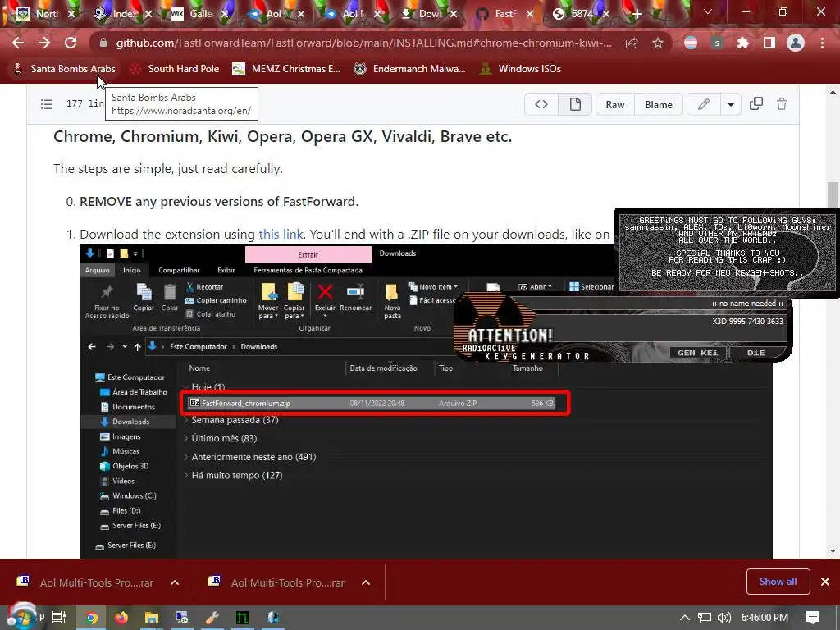Open the Windows Start orb
Viewport: 840px width, 630px height.
[21, 617]
